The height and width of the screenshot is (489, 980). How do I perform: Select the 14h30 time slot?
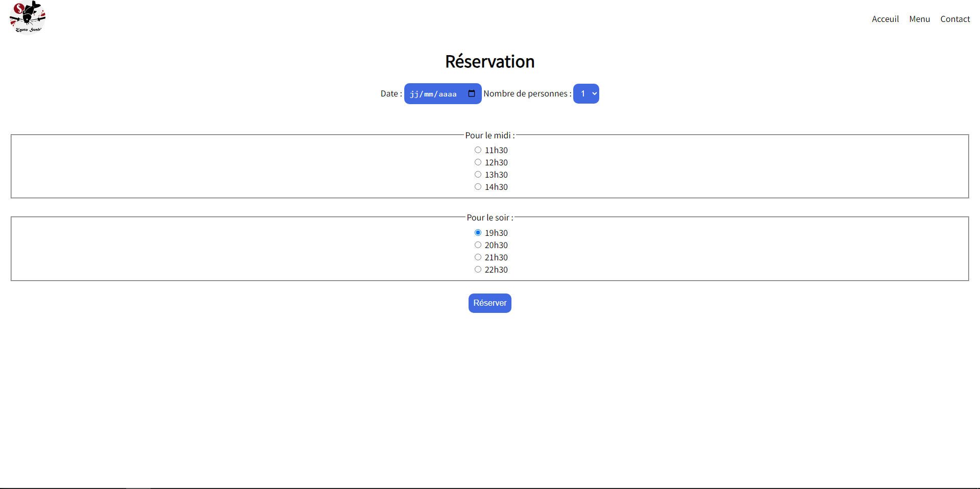(x=478, y=187)
